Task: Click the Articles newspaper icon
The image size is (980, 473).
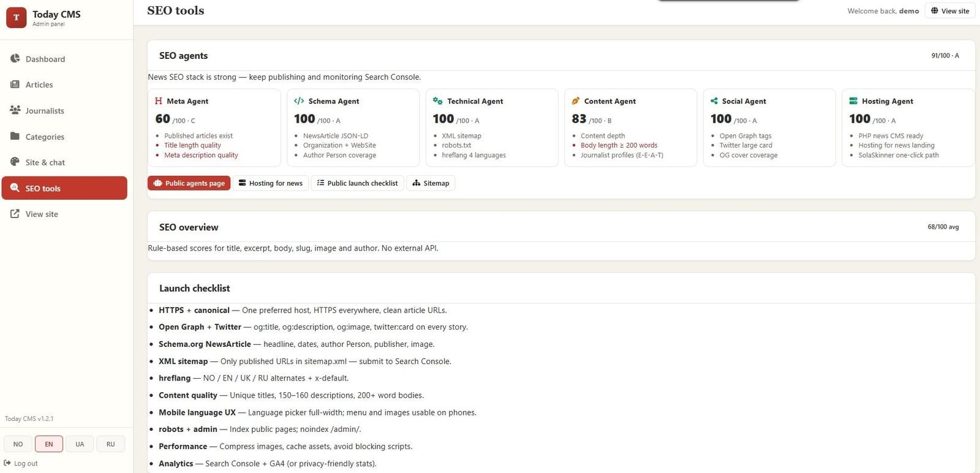Action: (15, 84)
